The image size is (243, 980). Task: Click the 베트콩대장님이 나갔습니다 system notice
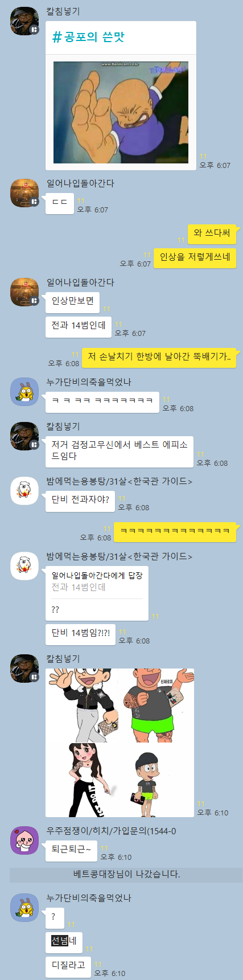point(126,874)
